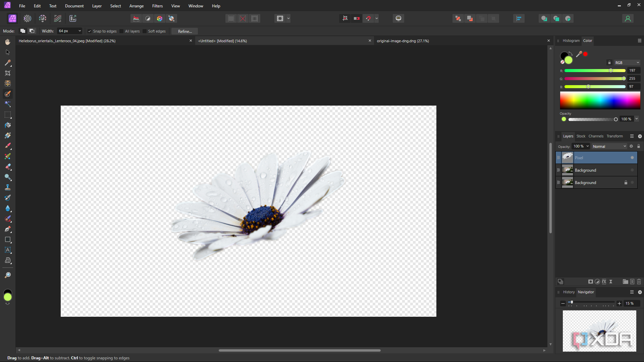Switch to the Develop Persona
Screen dimensions: 644x362
coord(43,18)
